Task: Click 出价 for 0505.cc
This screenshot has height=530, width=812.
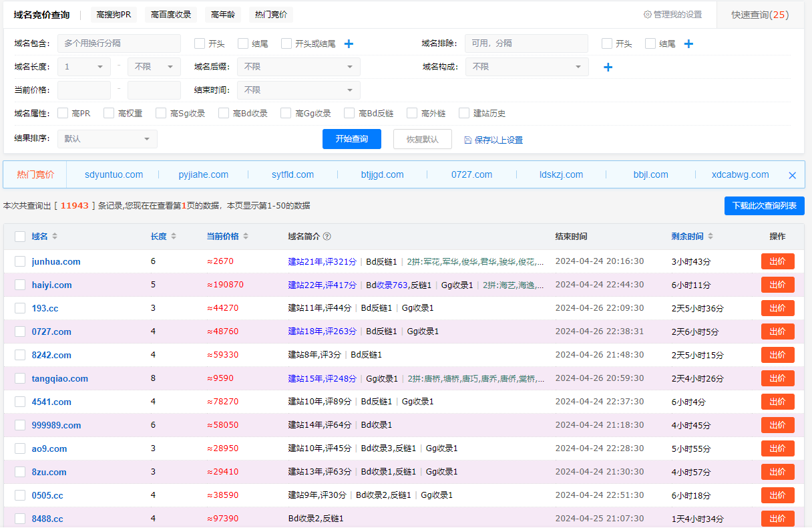Action: click(x=778, y=495)
